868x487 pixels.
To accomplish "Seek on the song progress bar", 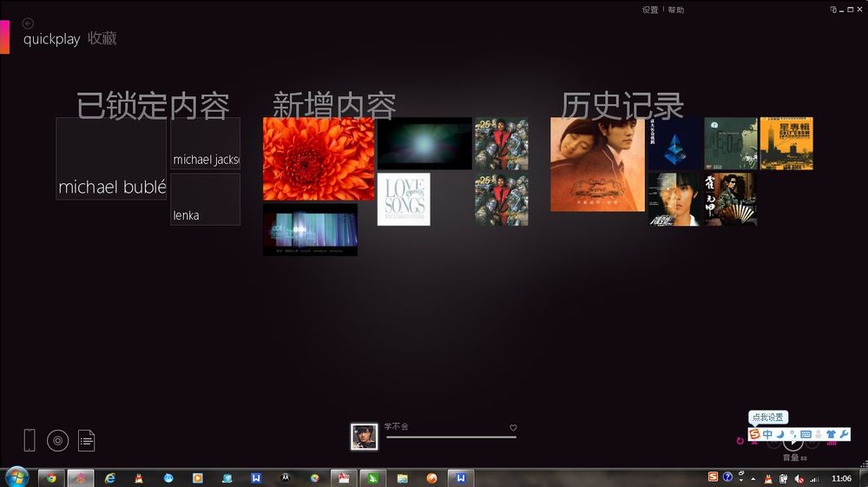I will click(451, 438).
